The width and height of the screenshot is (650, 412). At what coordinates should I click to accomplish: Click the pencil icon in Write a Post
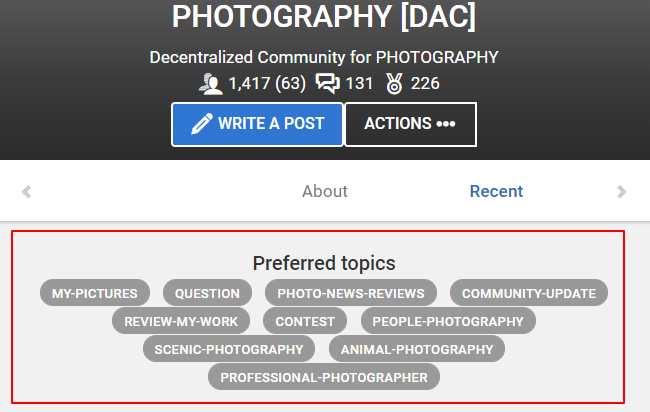[202, 124]
